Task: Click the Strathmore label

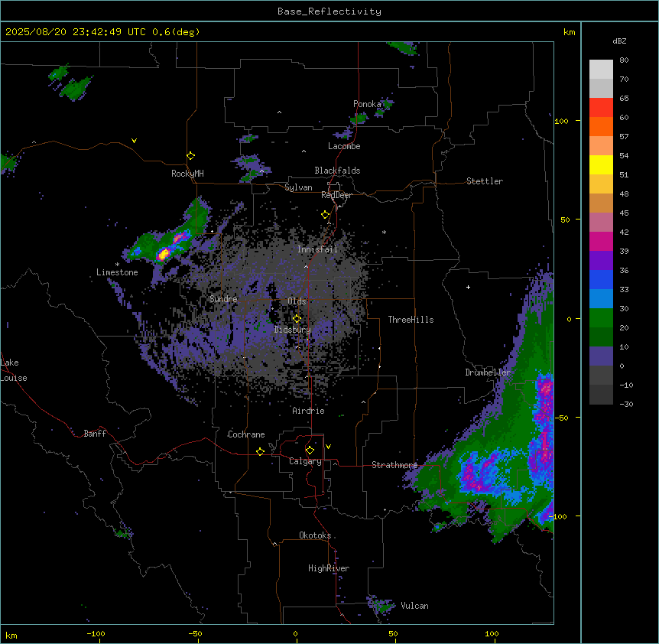Action: [x=394, y=465]
